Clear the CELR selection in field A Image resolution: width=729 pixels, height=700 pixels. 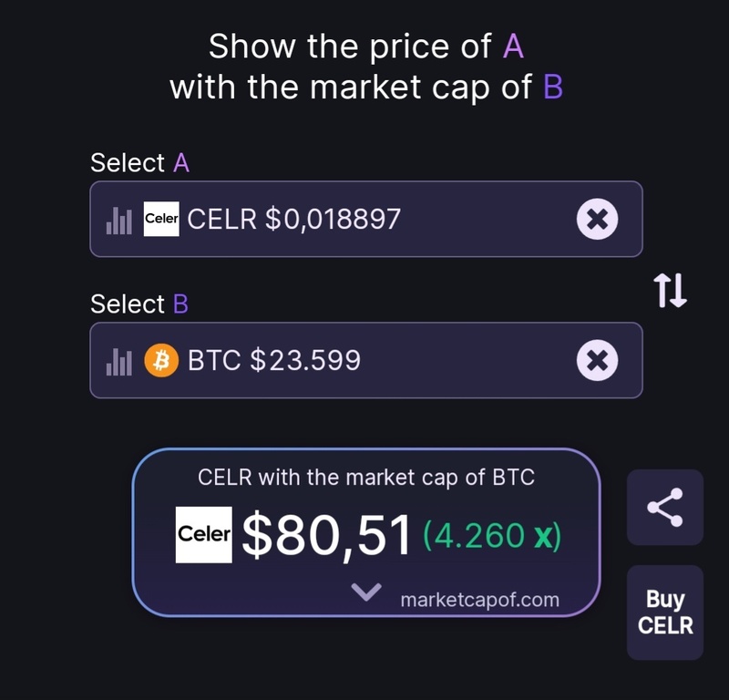click(x=597, y=219)
